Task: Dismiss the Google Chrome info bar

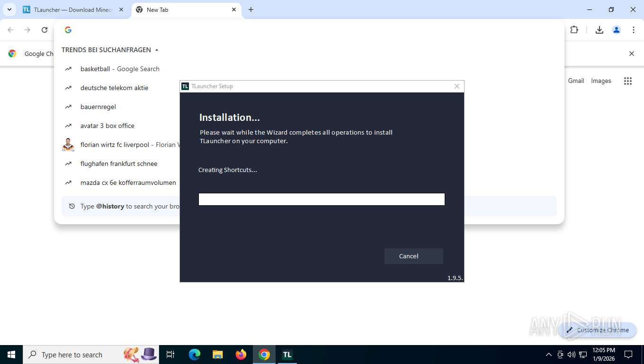Action: (631, 54)
